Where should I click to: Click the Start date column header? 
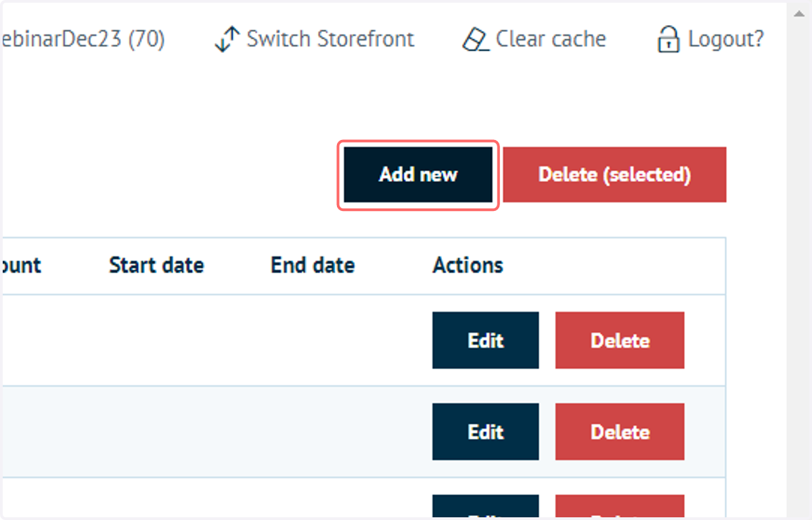point(156,265)
